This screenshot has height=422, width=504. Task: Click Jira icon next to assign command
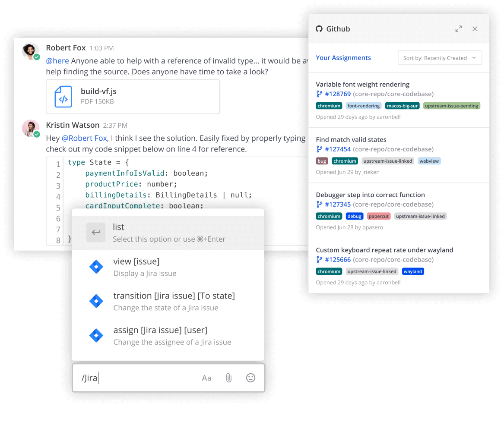[96, 336]
